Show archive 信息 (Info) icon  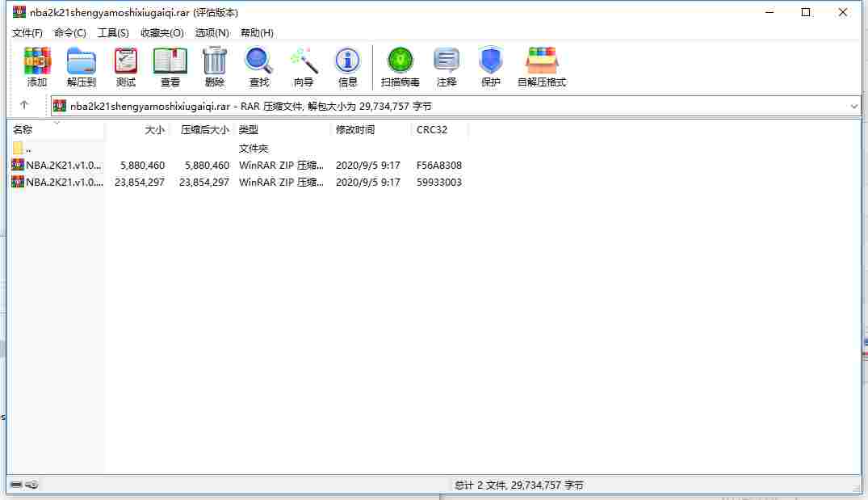[348, 61]
